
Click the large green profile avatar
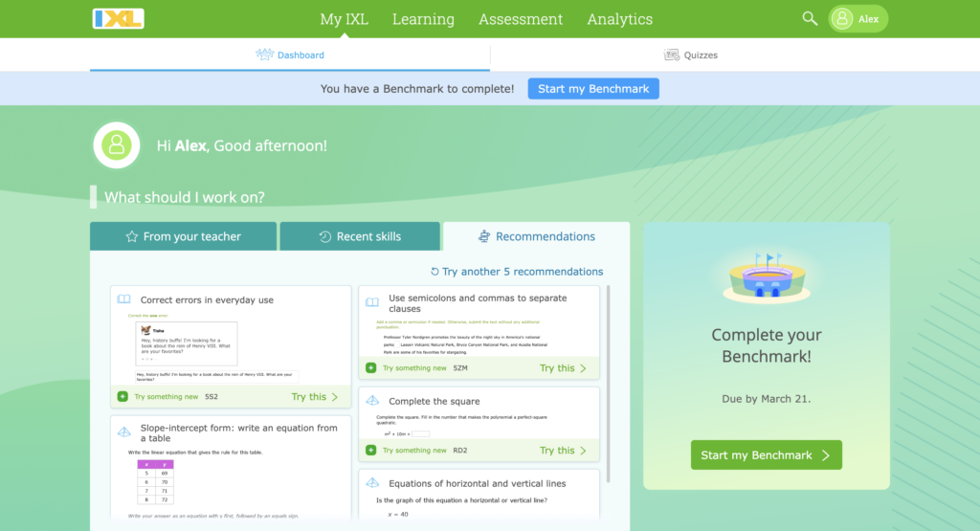tap(116, 144)
